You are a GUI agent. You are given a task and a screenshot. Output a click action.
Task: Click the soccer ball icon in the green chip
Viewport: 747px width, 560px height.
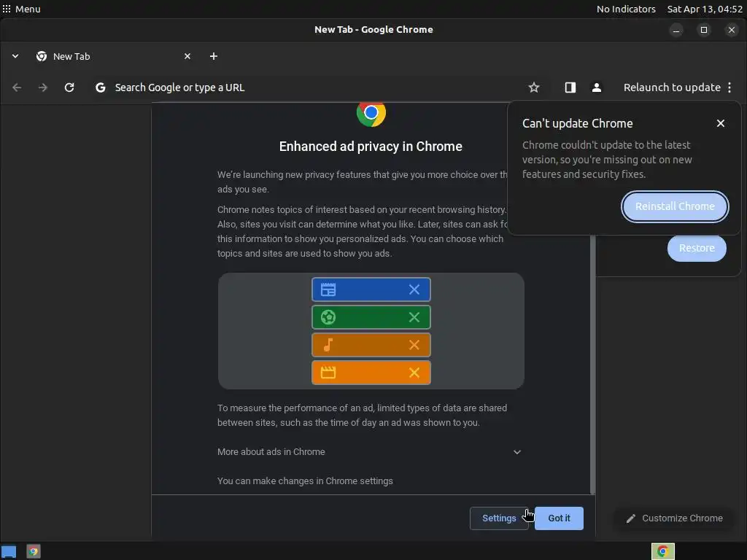[x=328, y=317]
